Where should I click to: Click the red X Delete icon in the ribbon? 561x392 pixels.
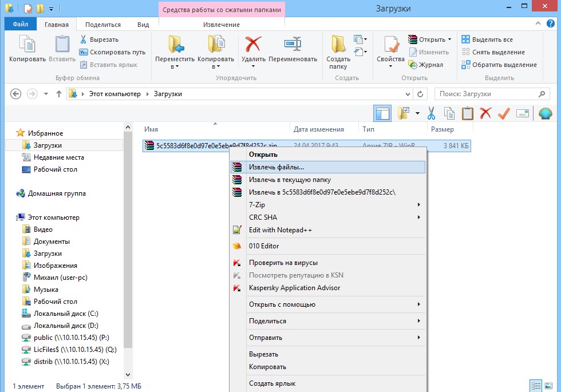point(253,45)
